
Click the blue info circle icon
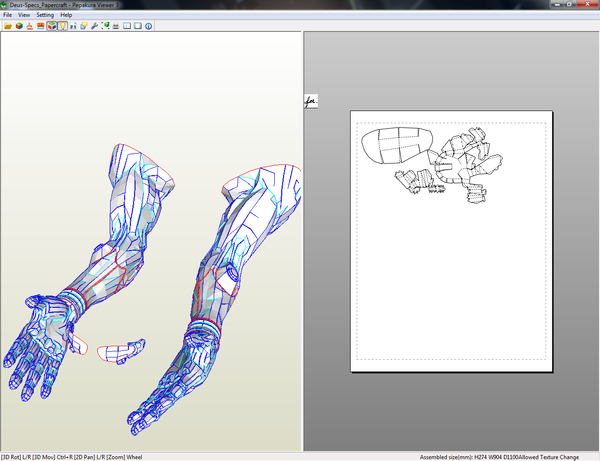(148, 26)
